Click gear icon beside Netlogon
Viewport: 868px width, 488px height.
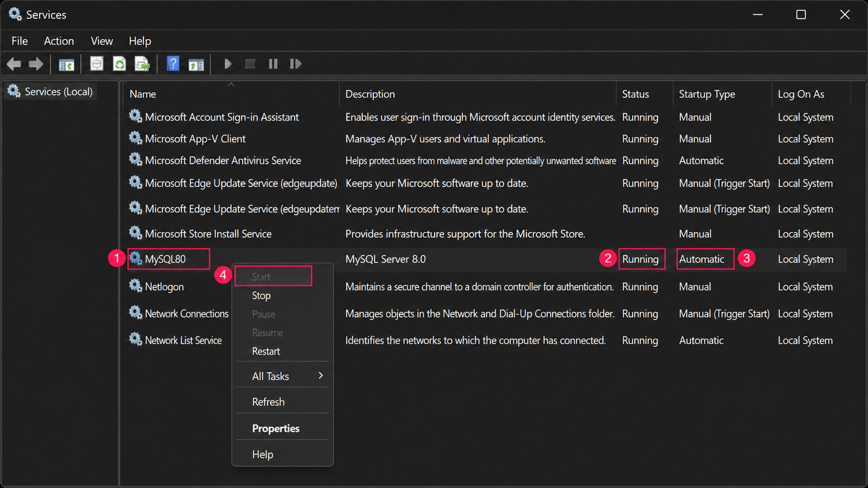pos(135,286)
